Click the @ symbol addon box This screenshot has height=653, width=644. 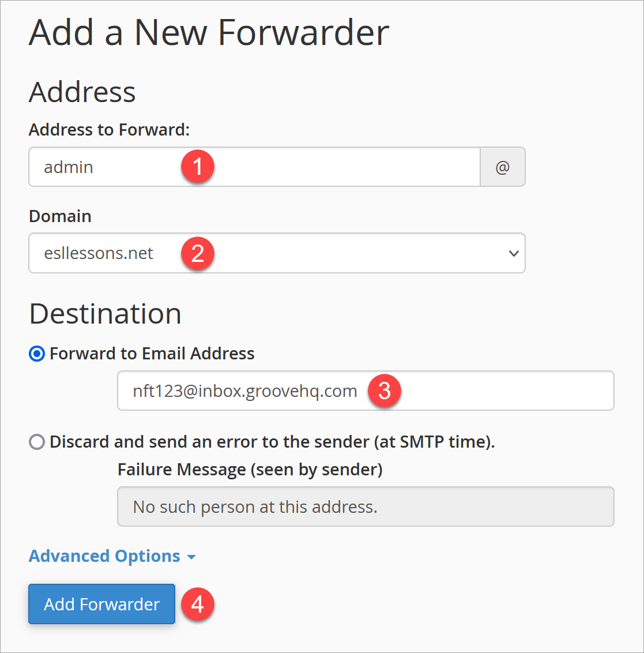pos(502,167)
